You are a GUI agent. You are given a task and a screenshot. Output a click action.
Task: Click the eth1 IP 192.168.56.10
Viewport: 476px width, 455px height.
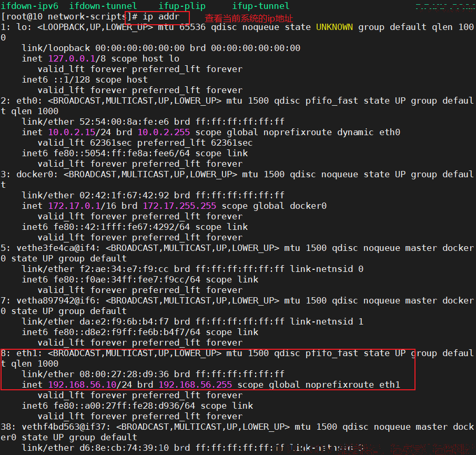point(82,385)
